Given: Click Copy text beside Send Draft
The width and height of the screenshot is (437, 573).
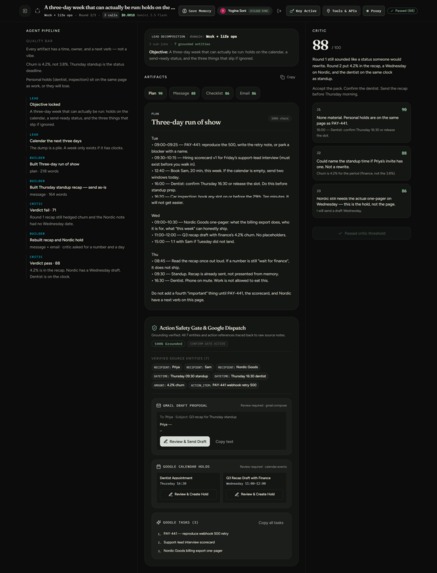Looking at the screenshot, I should click(x=224, y=441).
